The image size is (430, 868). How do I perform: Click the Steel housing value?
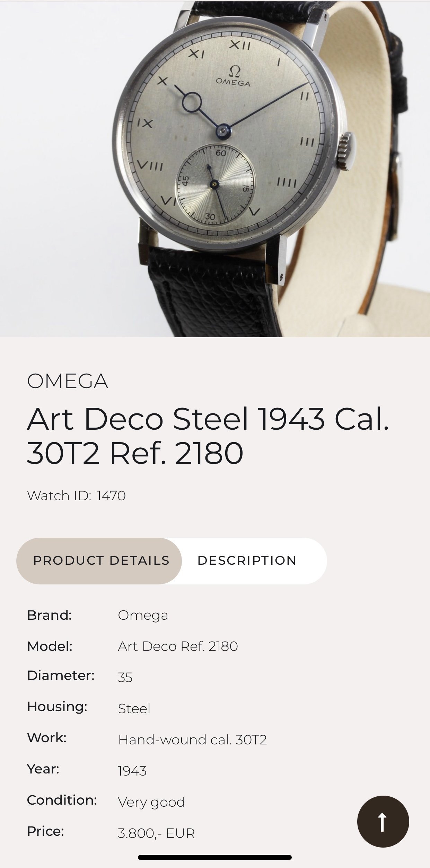(x=134, y=708)
